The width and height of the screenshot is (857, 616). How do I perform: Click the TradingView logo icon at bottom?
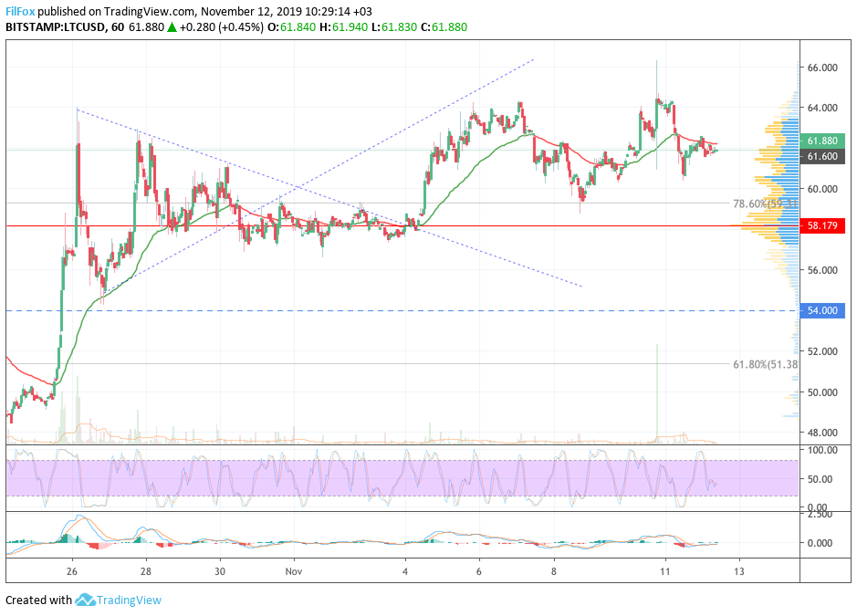tap(85, 600)
